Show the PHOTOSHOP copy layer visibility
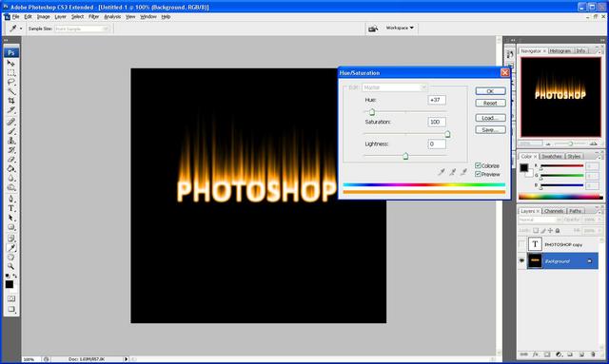 coord(521,244)
